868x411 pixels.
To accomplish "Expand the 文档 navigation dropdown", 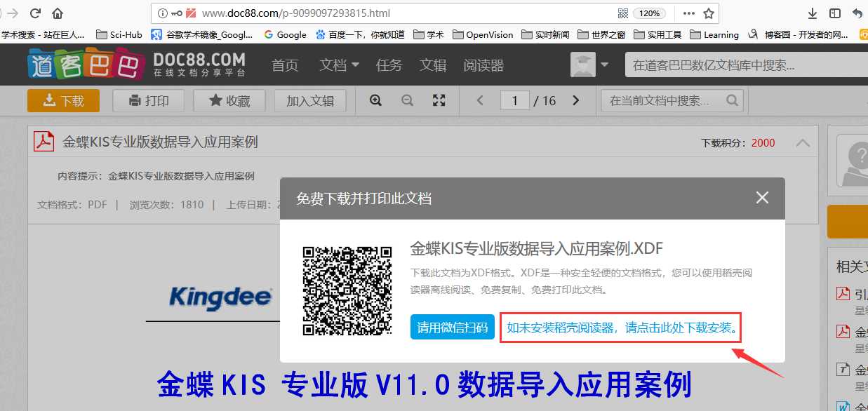I will [x=340, y=65].
